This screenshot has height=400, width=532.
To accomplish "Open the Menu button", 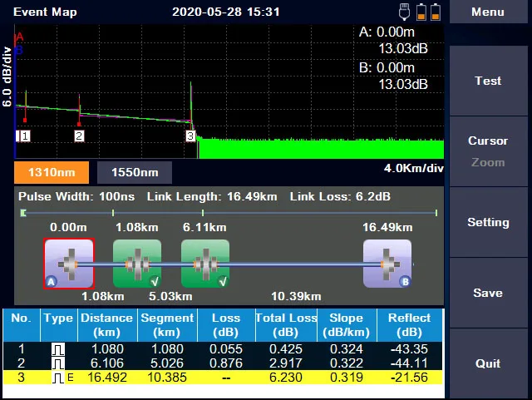I will (488, 12).
